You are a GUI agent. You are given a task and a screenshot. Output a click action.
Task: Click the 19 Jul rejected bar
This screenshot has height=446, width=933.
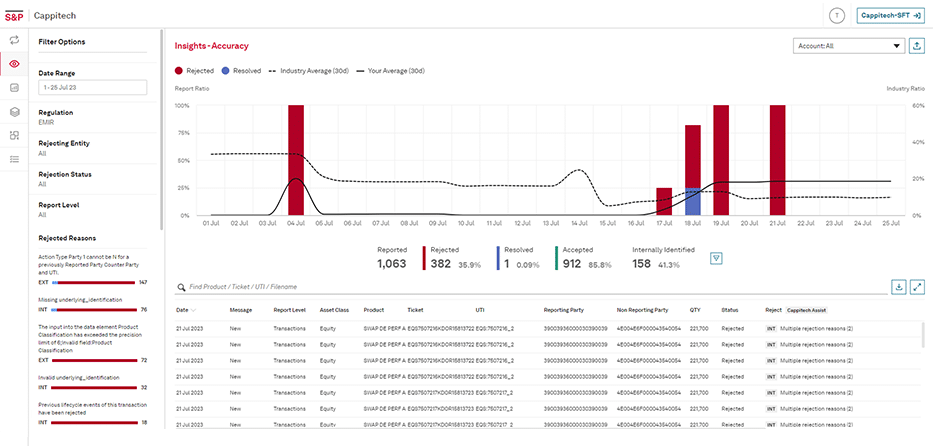[721, 160]
